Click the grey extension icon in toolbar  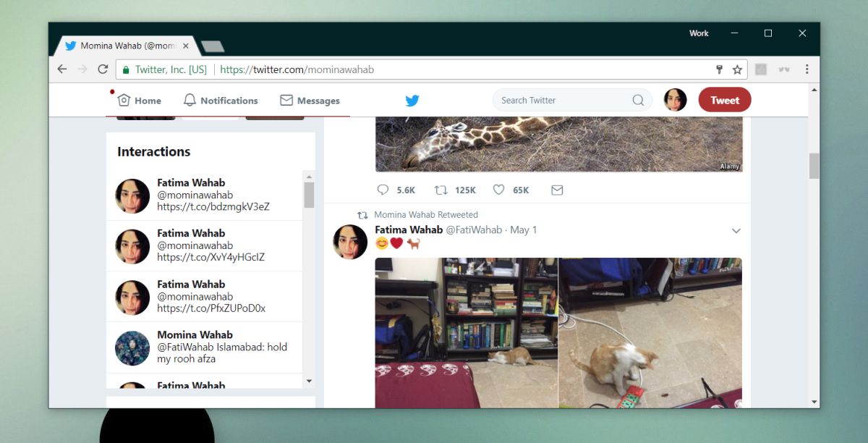coord(760,69)
